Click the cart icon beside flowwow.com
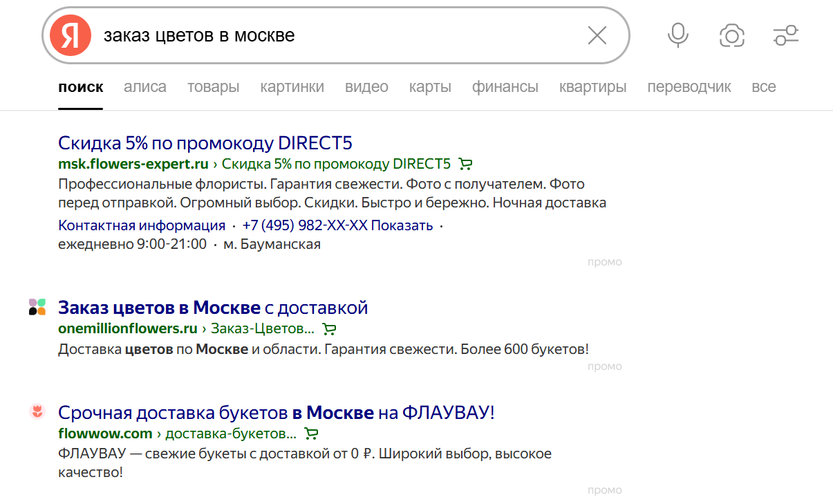Screen dimensions: 833x504 click(311, 433)
